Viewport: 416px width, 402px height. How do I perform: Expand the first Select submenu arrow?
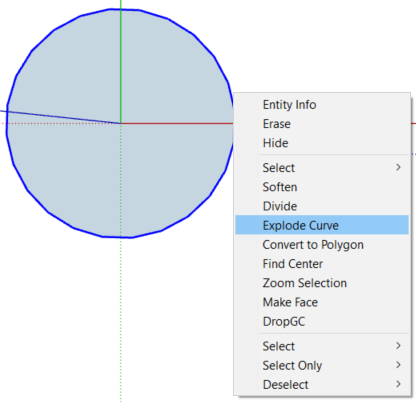(x=398, y=167)
